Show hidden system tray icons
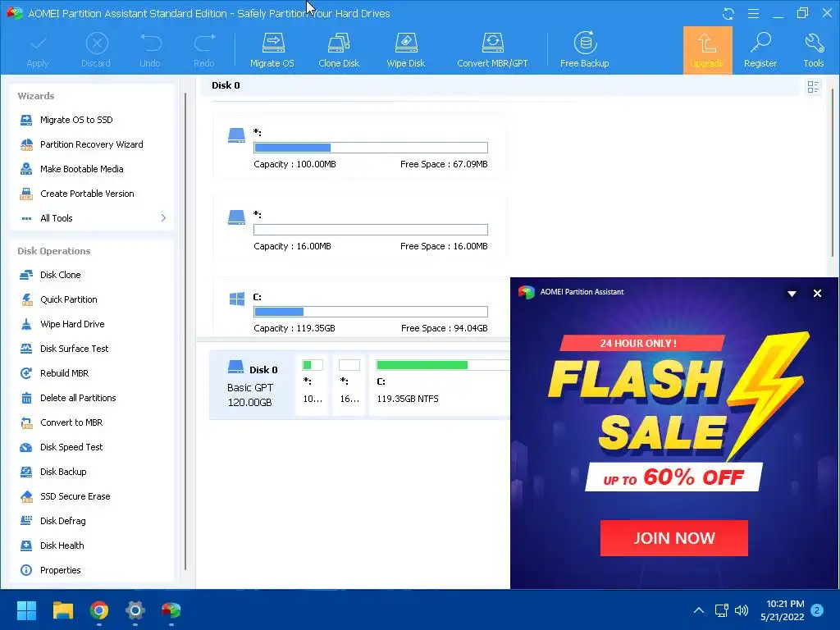840x630 pixels. point(699,610)
